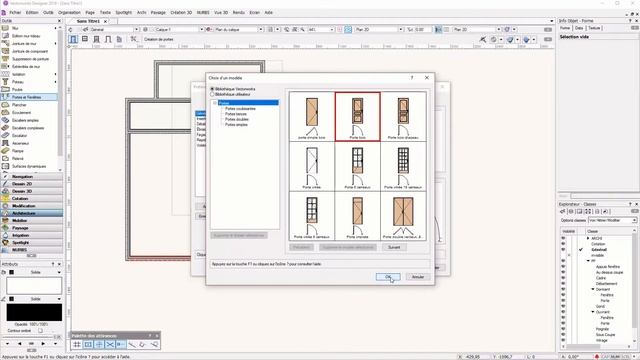Open tool preferences icon in mode bar
The height and width of the screenshot is (360, 640).
tap(133, 39)
